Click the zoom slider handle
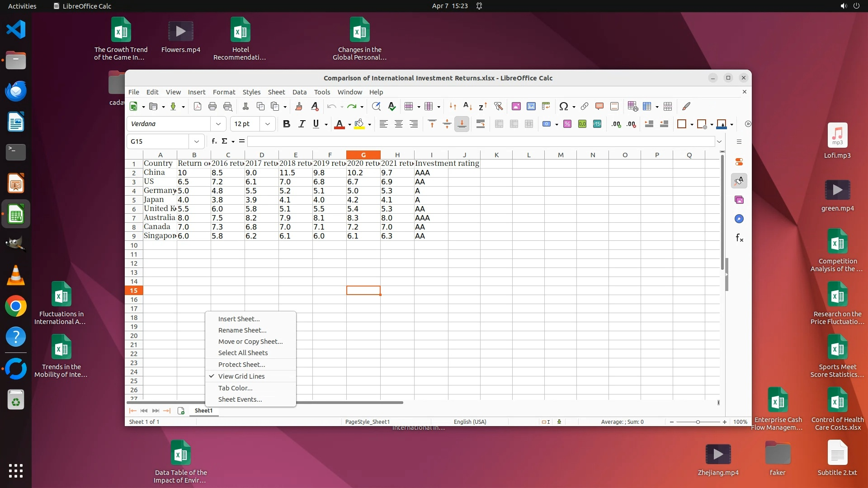Image resolution: width=868 pixels, height=488 pixels. (x=698, y=422)
